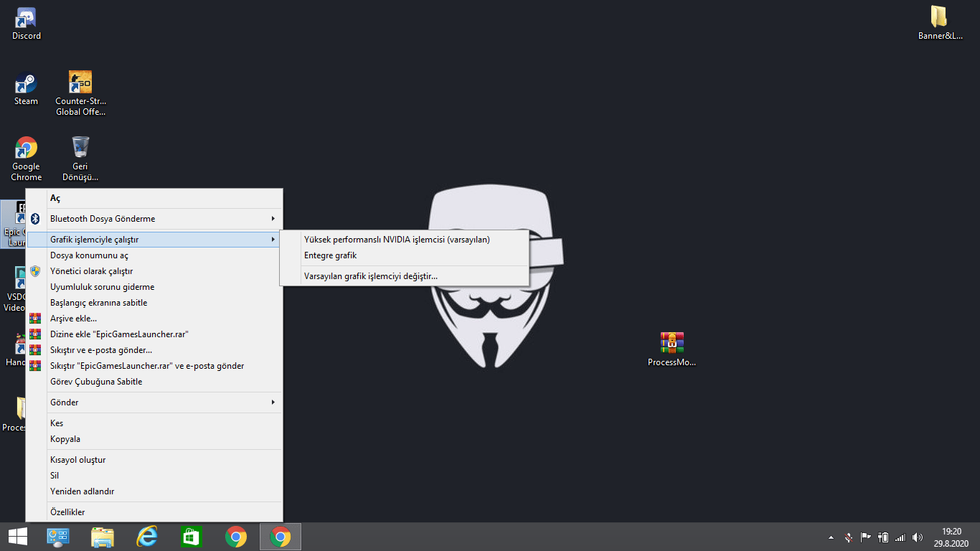Select the VSDC Video desktop shortcut
The width and height of the screenshot is (980, 551).
14,289
